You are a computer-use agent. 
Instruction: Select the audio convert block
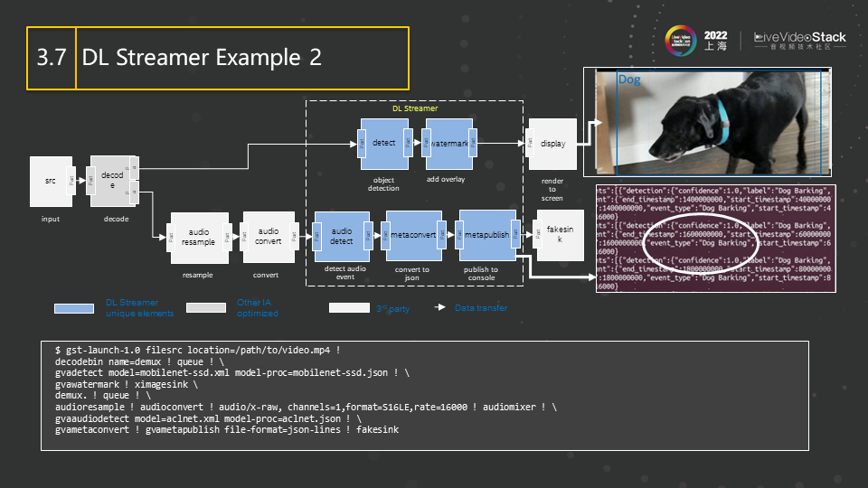click(268, 237)
